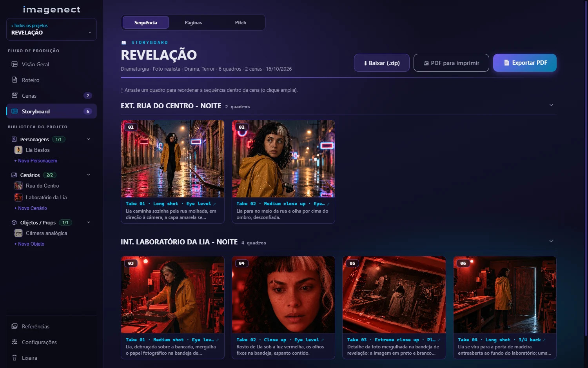The image size is (588, 368).
Task: Collapse the Cenários section chevron
Action: 89,175
